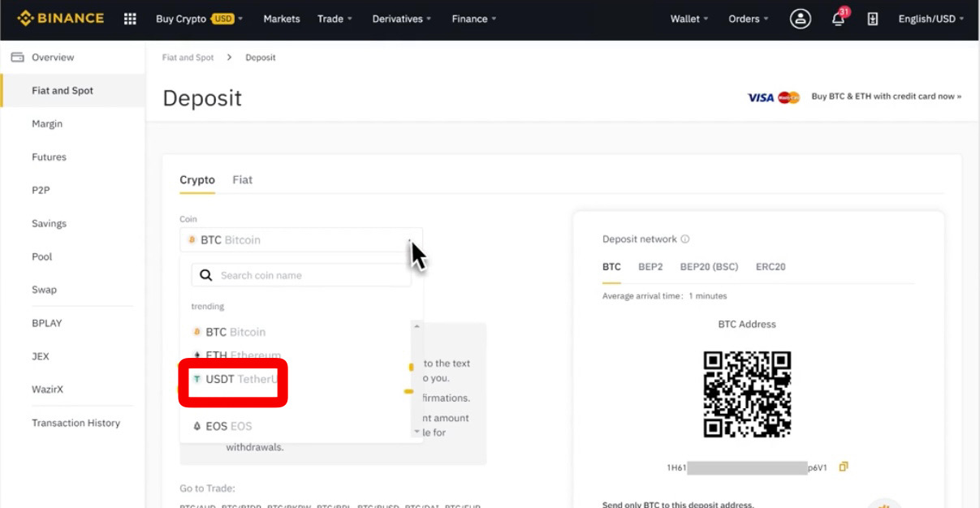980x508 pixels.
Task: Open the user profile icon
Action: tap(801, 19)
